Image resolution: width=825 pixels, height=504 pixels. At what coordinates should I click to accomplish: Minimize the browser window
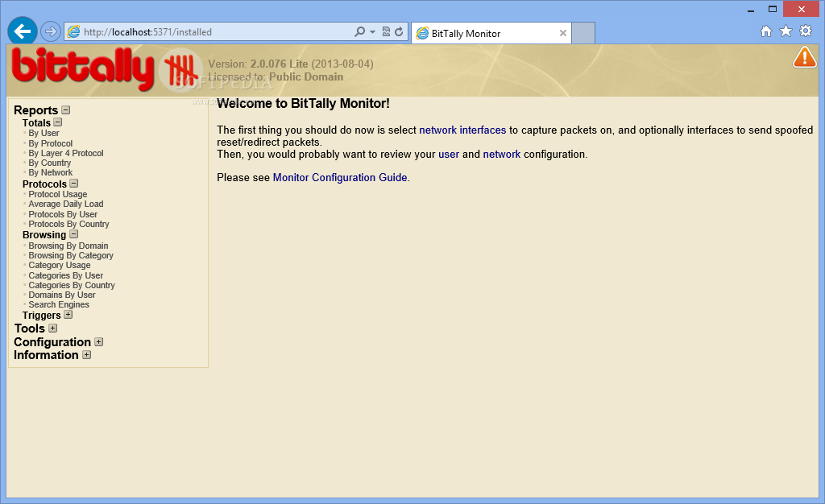(x=751, y=10)
